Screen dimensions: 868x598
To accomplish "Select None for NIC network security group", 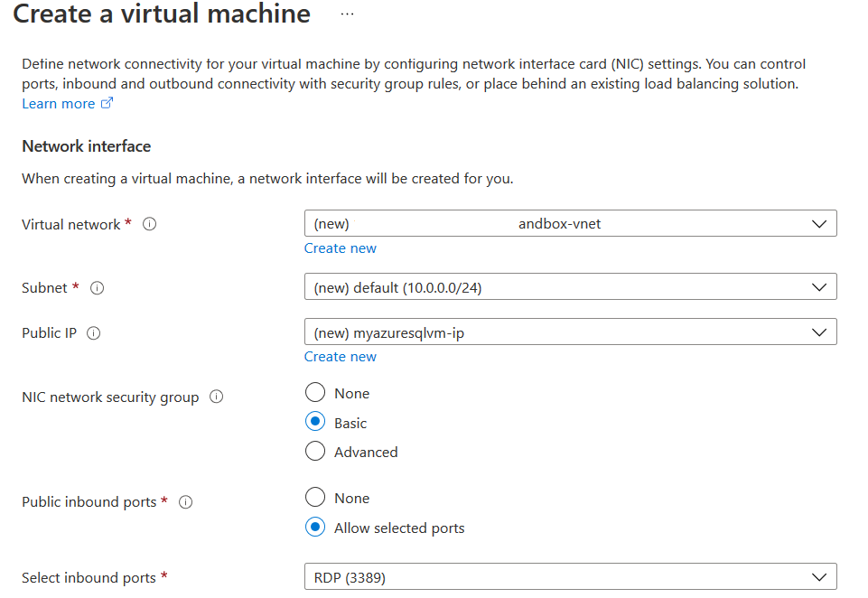I will pyautogui.click(x=315, y=393).
